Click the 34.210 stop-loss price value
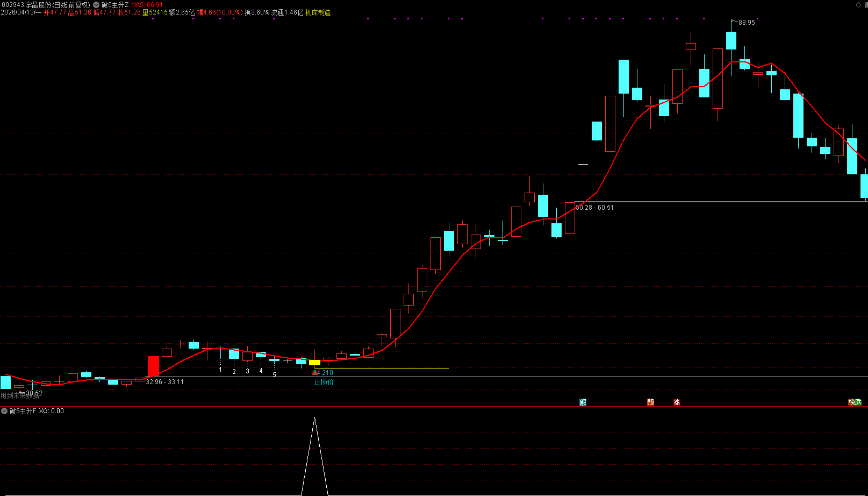This screenshot has width=868, height=496. coord(323,373)
